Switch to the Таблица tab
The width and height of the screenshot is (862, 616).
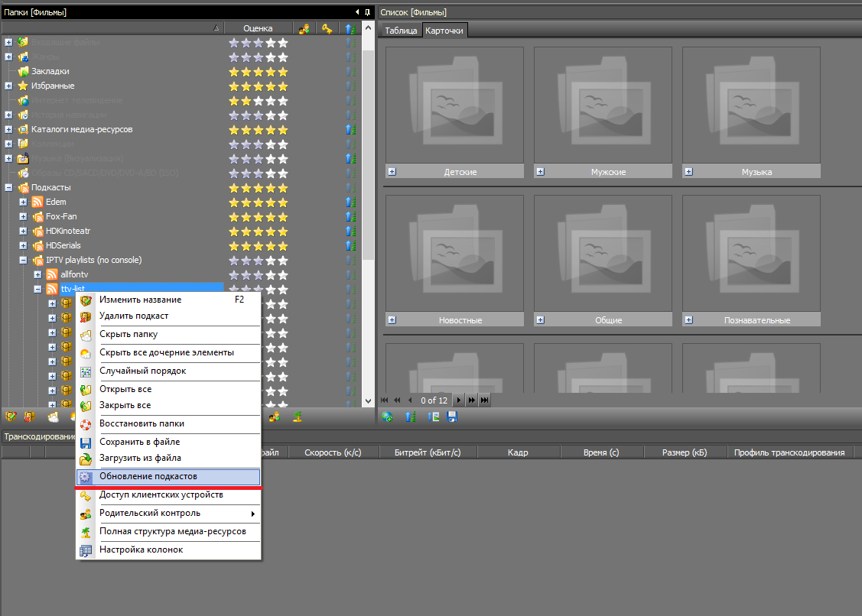[401, 31]
